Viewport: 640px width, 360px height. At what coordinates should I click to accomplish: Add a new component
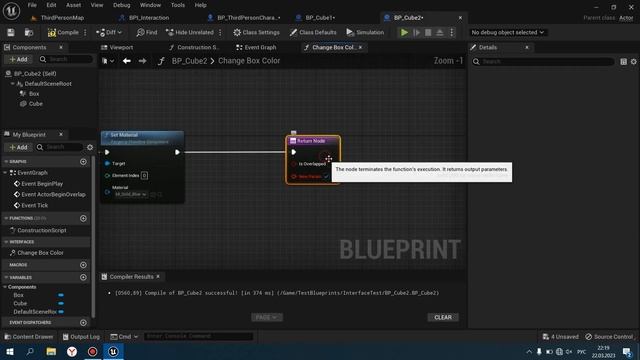coord(18,59)
